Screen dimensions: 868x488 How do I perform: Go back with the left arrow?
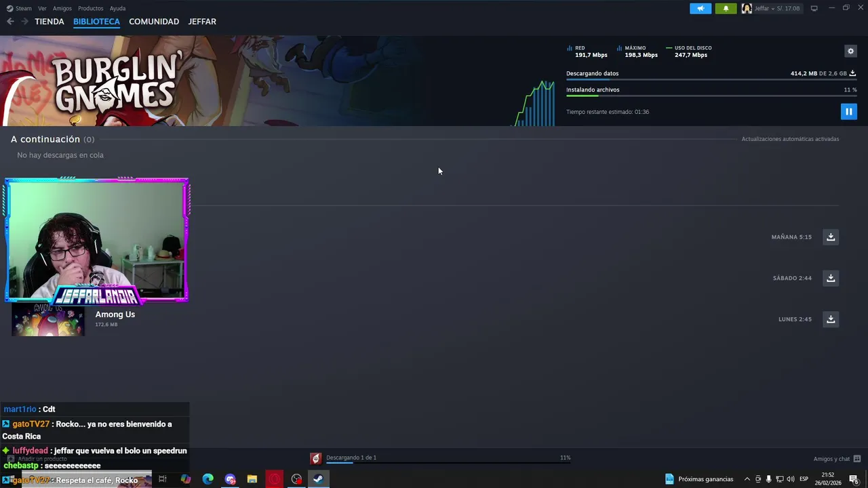click(10, 22)
